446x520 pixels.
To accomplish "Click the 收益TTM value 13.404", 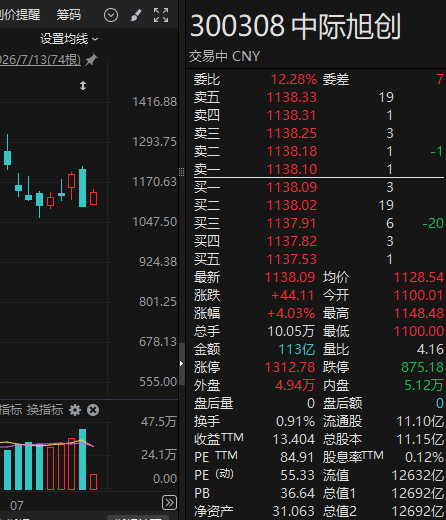I will pos(294,439).
